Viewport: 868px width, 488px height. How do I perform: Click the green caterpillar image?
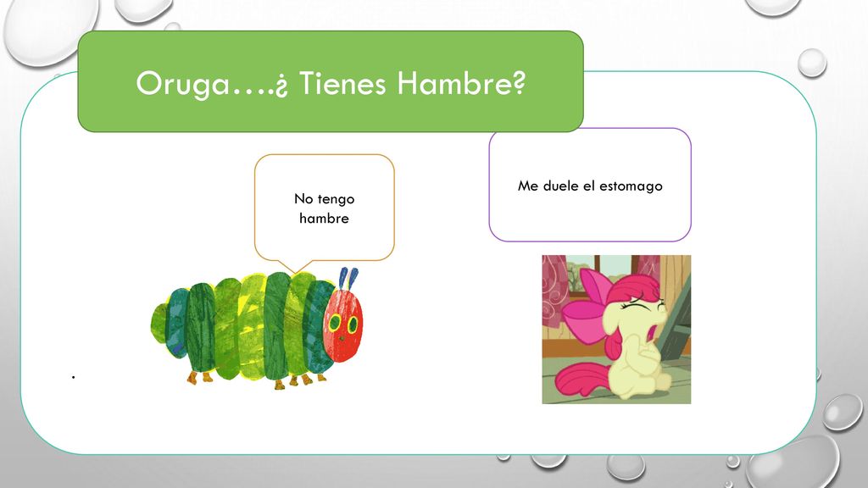pos(257,328)
